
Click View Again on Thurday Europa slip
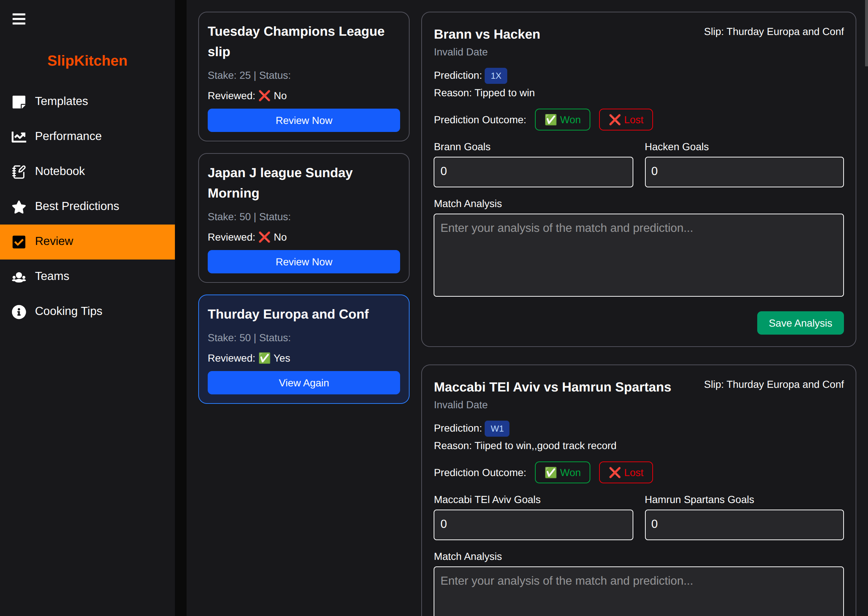pos(304,383)
